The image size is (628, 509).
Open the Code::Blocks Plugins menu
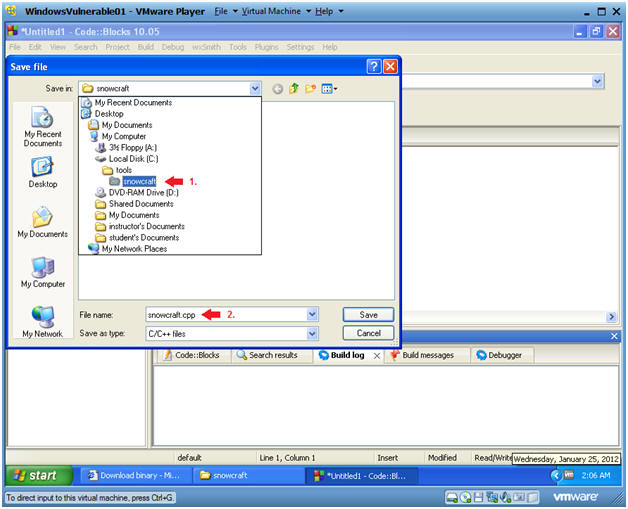pos(266,47)
